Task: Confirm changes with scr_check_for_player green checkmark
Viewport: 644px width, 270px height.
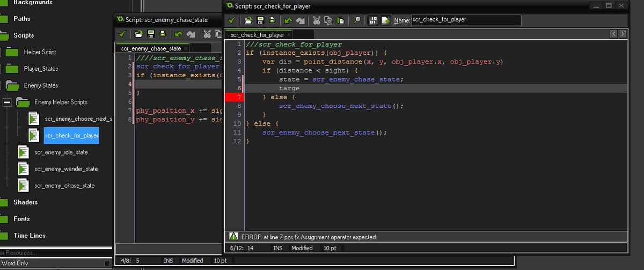Action: point(232,20)
